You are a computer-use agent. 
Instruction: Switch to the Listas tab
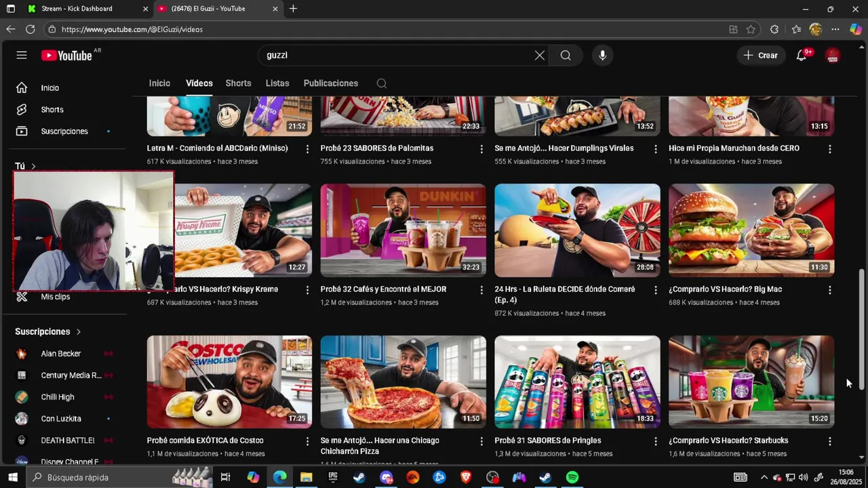tap(277, 83)
